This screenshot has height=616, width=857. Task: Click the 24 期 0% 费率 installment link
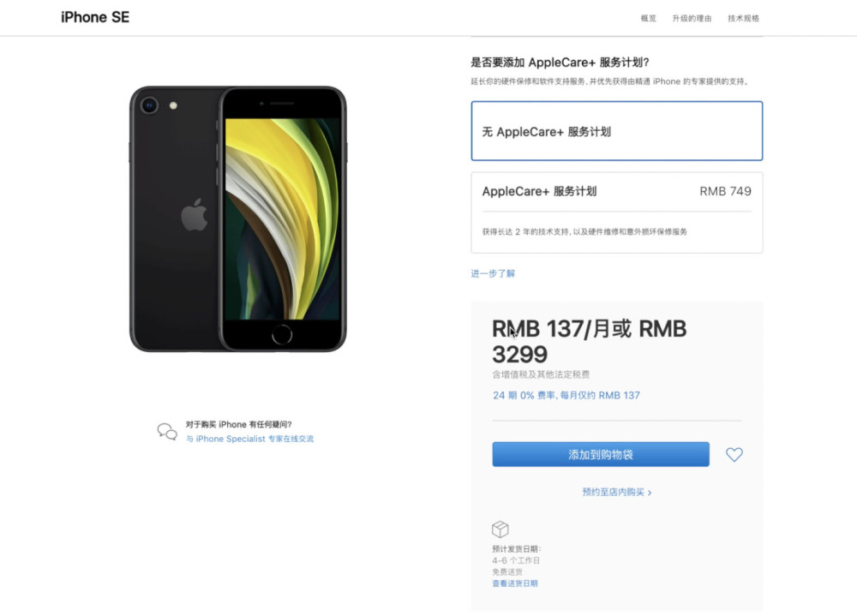pyautogui.click(x=566, y=395)
